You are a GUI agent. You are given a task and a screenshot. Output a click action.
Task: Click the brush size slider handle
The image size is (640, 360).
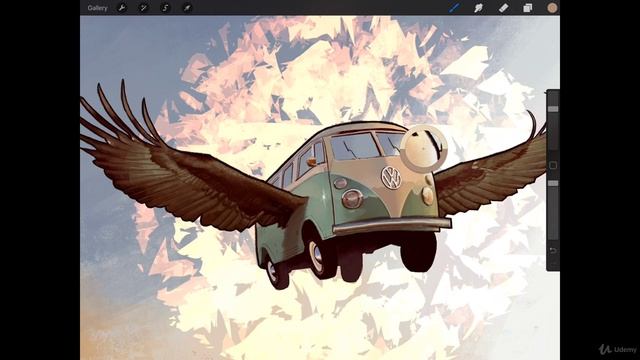pyautogui.click(x=553, y=109)
